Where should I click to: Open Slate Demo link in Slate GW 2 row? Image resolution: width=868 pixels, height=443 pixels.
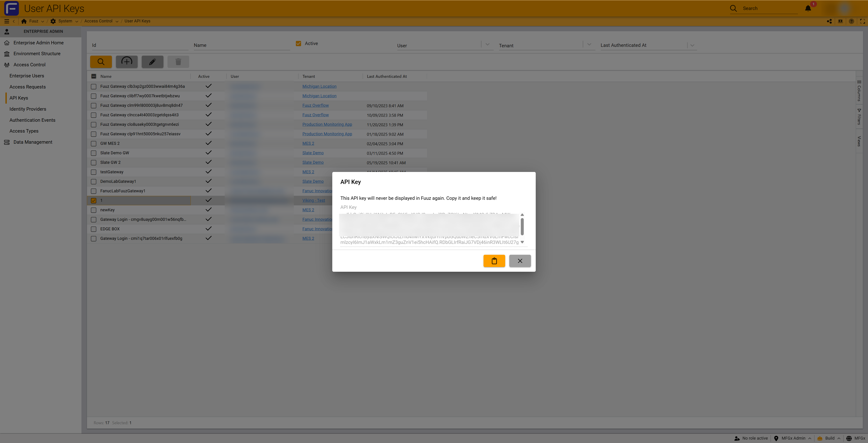[313, 162]
